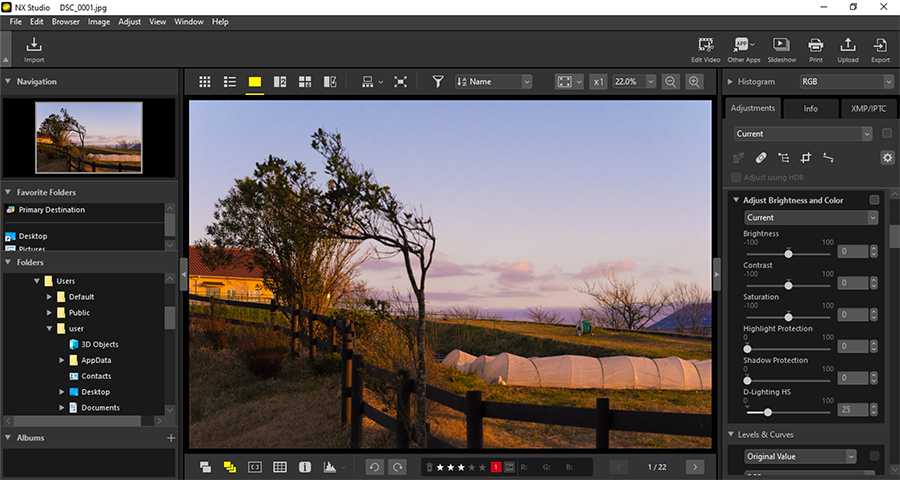
Task: Open the Name sort dropdown
Action: (494, 82)
